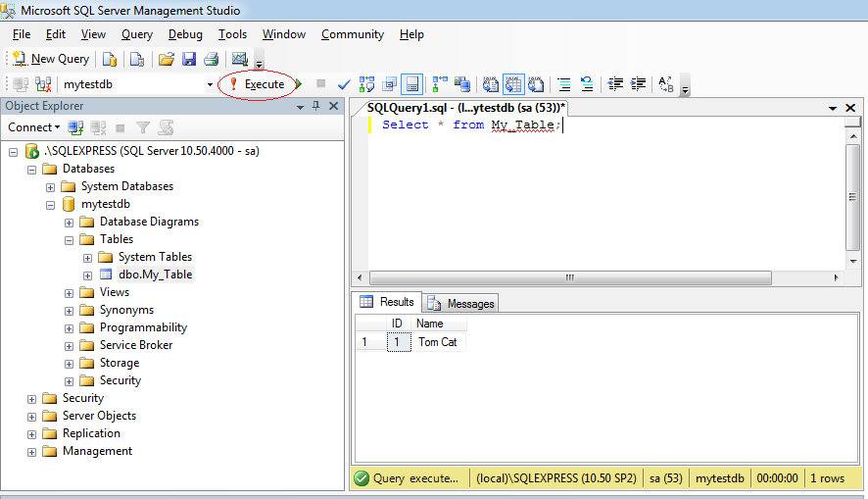The image size is (868, 499).
Task: Open the Connect dropdown in Object Explorer
Action: (x=33, y=127)
